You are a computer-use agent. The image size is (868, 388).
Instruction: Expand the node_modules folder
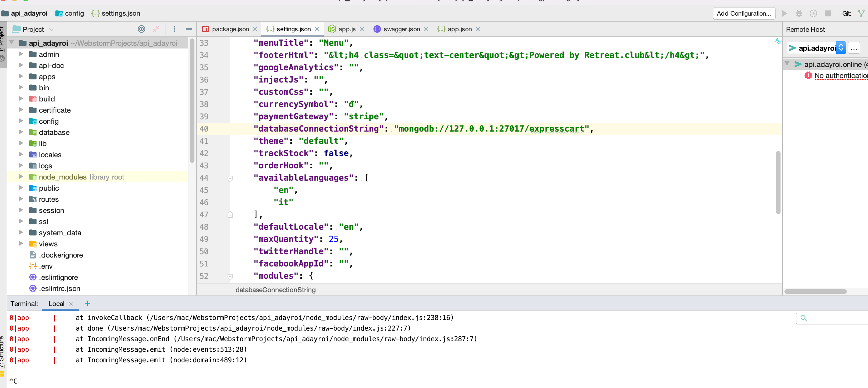click(x=21, y=177)
